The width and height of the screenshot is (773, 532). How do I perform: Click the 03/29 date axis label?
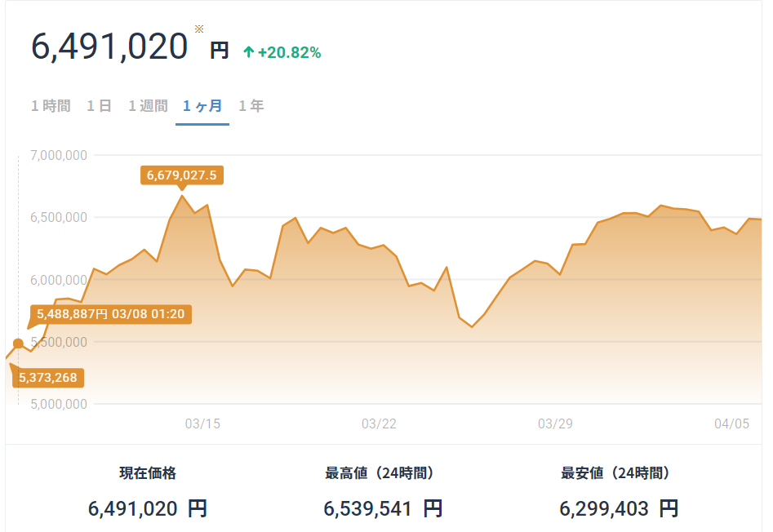coord(556,423)
